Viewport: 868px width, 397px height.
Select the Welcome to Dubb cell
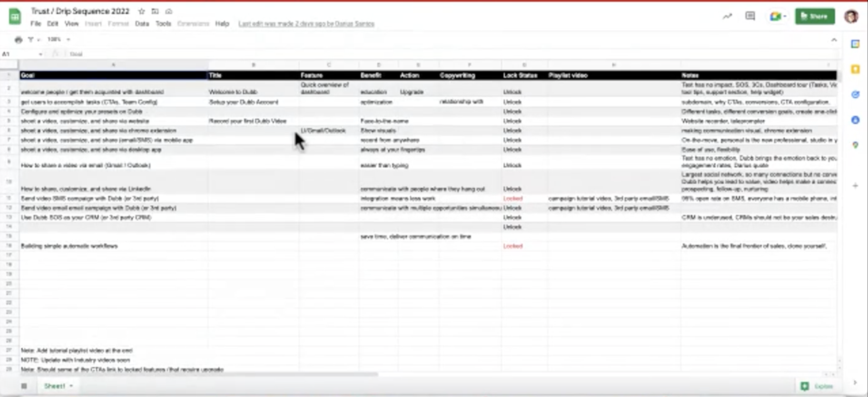[x=254, y=88]
